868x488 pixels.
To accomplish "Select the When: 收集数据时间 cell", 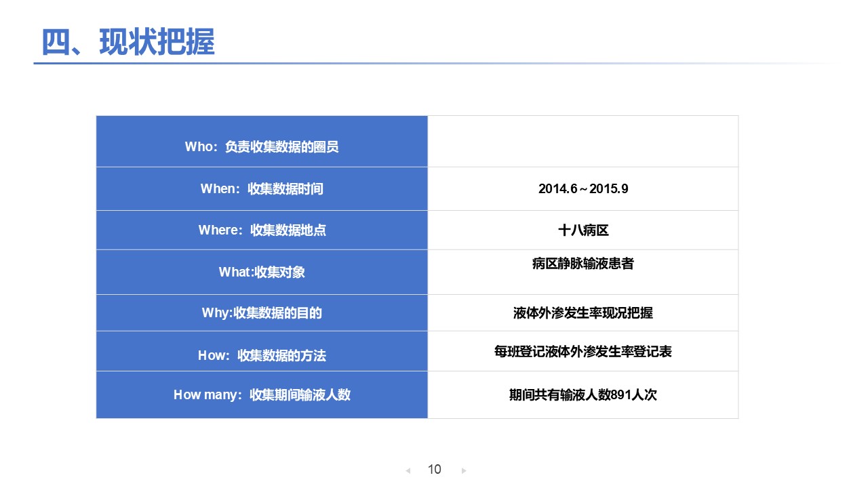I will [262, 188].
